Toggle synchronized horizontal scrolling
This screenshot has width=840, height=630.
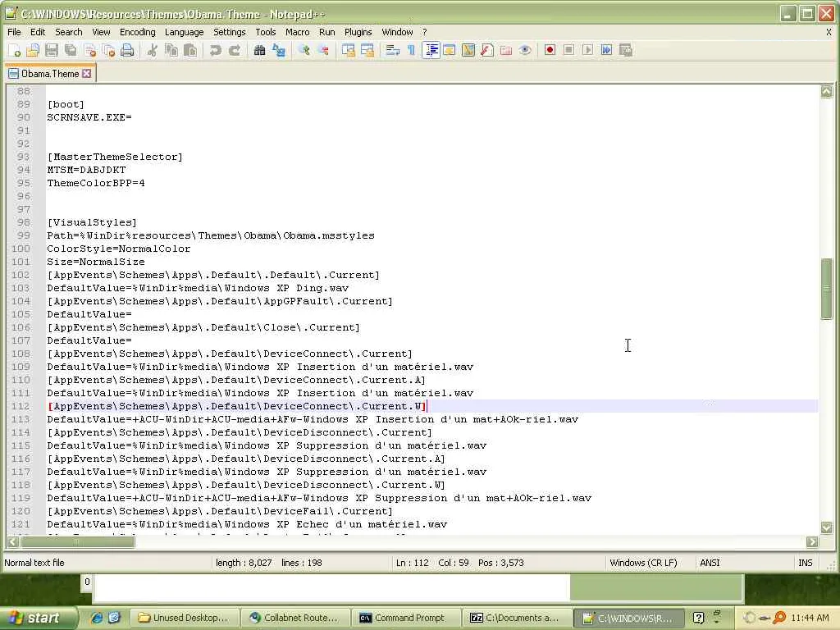[367, 50]
